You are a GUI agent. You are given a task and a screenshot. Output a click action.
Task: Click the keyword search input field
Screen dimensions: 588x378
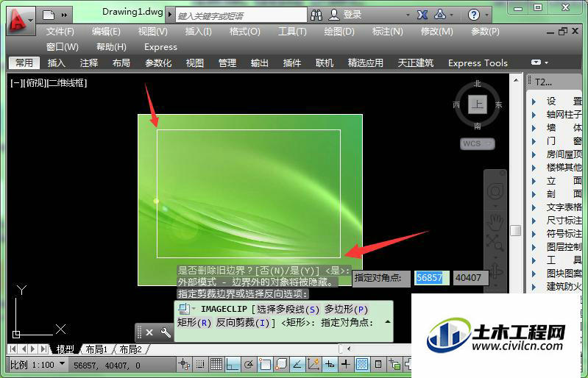click(x=241, y=15)
